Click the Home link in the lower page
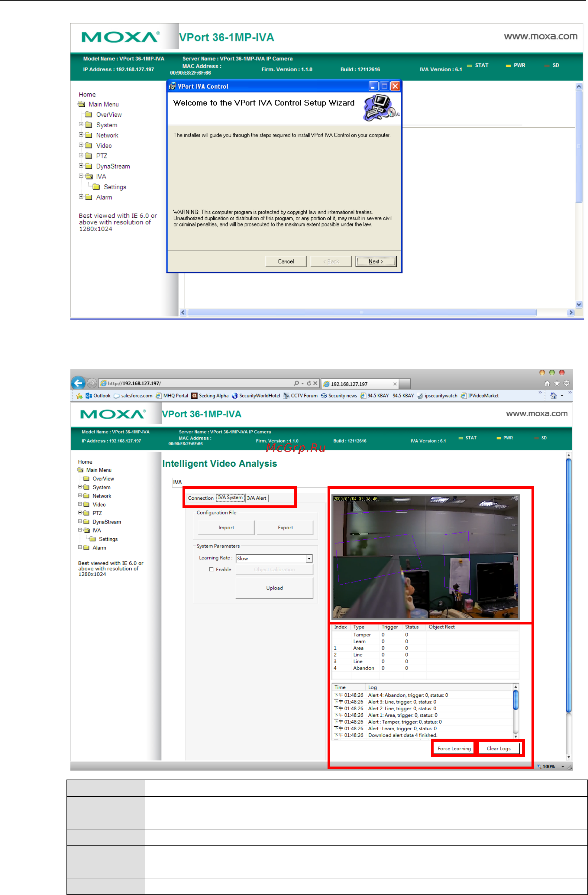588x895 pixels. [x=85, y=462]
